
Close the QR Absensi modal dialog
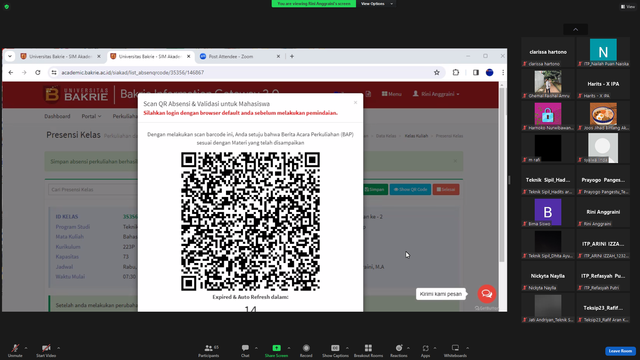(355, 102)
